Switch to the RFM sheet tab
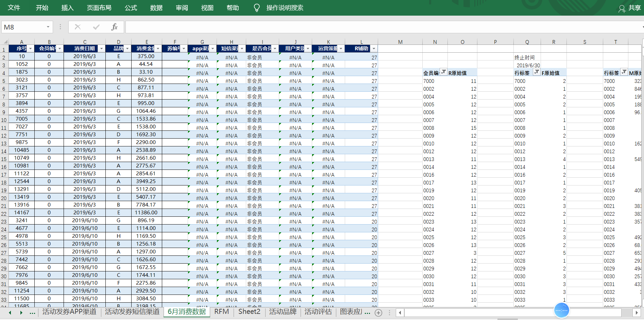Image resolution: width=644 pixels, height=320 pixels. click(x=221, y=312)
